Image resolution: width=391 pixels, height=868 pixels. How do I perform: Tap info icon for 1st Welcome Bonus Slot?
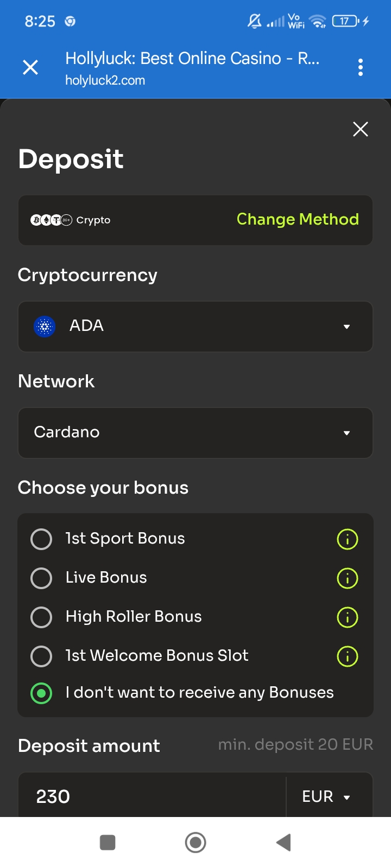pos(348,656)
